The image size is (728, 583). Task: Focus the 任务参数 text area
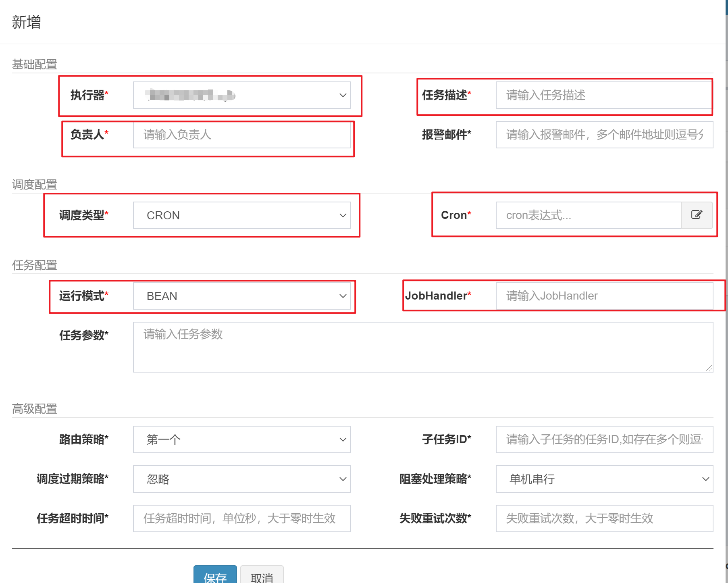pos(423,347)
